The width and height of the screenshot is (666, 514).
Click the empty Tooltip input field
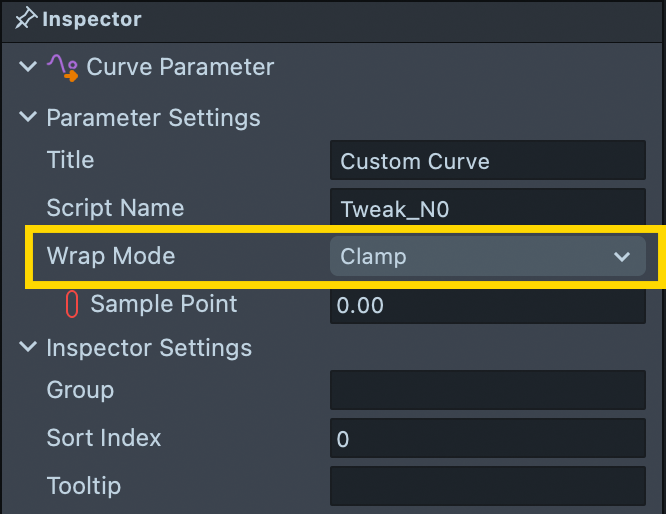click(x=487, y=486)
